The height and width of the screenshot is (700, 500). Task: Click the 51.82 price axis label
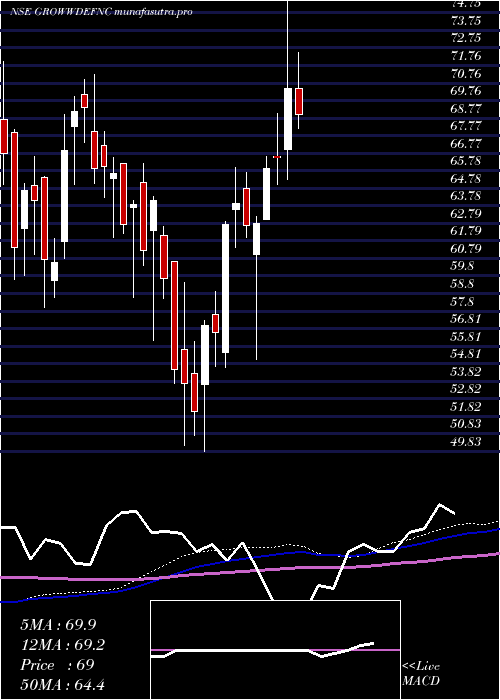(466, 406)
